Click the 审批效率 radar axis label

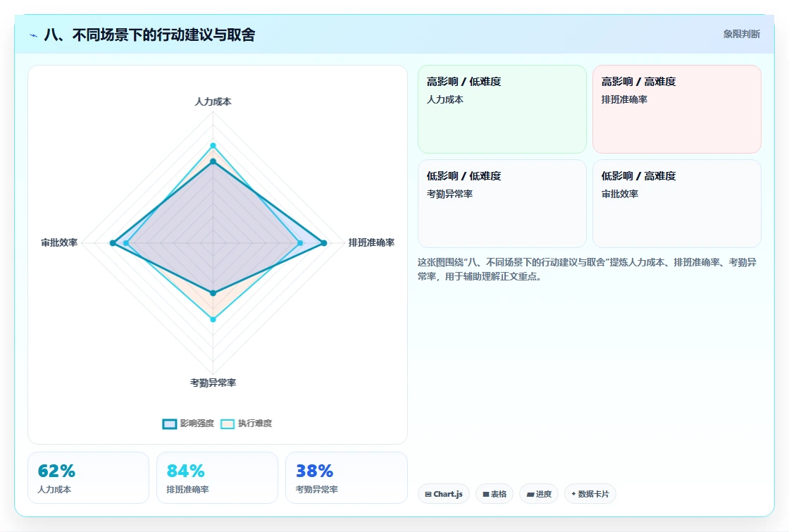pyautogui.click(x=59, y=242)
